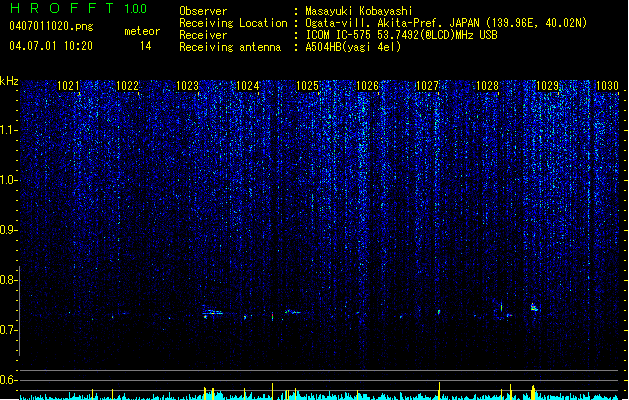
Task: Select the filename 0407011020.png
Action: click(51, 26)
